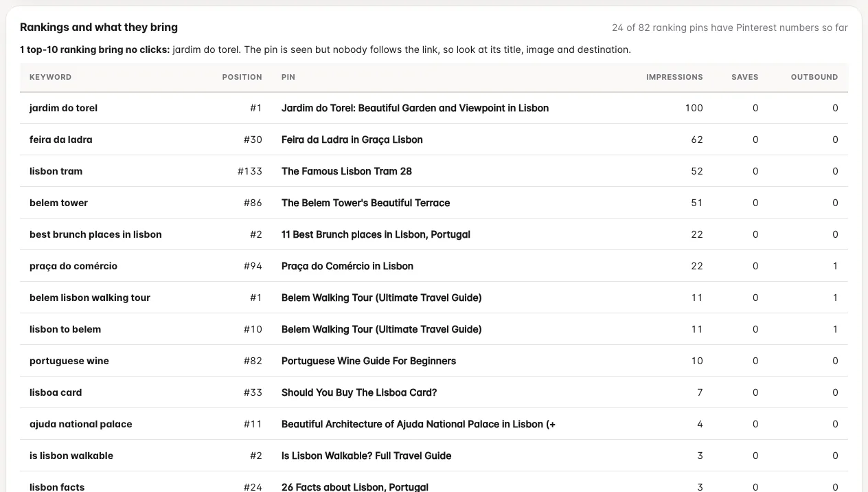Click impressions value 51 for belem tower
The height and width of the screenshot is (492, 868).
697,203
